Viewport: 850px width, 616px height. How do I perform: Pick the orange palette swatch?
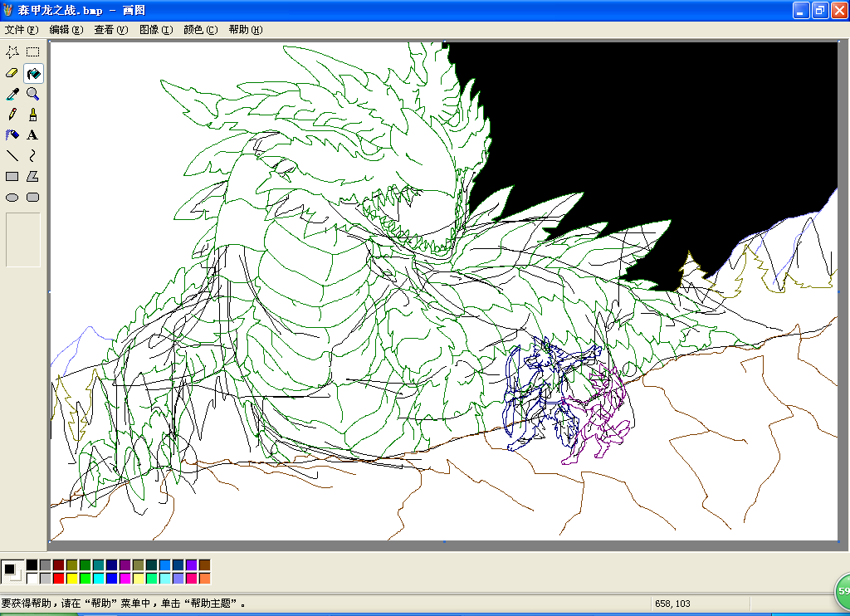point(205,579)
